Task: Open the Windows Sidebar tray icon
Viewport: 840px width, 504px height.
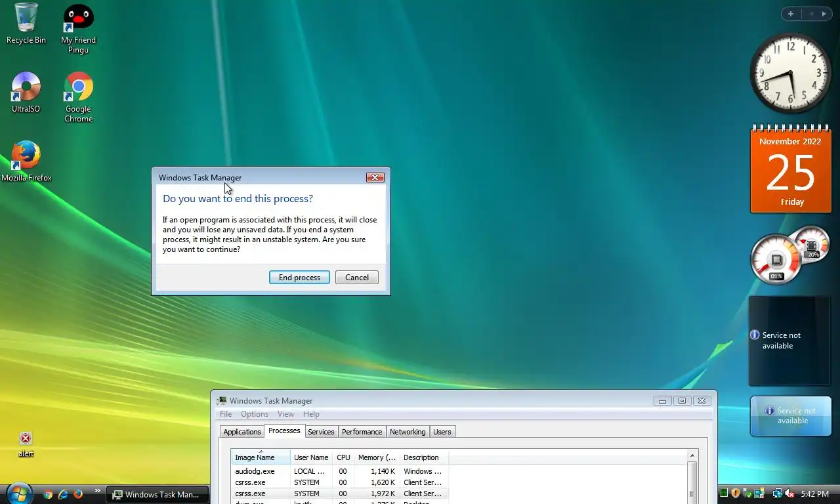Action: pos(759,493)
